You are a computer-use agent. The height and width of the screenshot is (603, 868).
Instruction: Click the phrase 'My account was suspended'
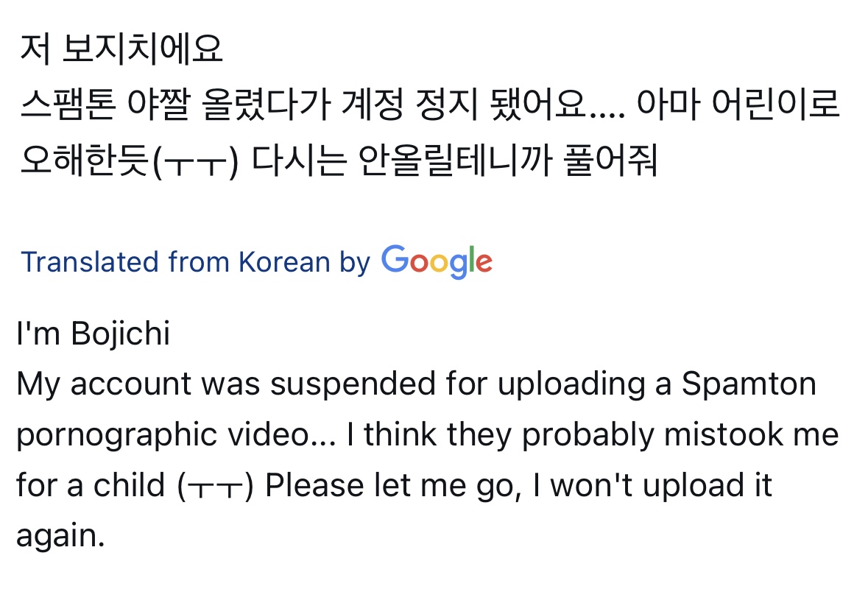click(x=227, y=384)
